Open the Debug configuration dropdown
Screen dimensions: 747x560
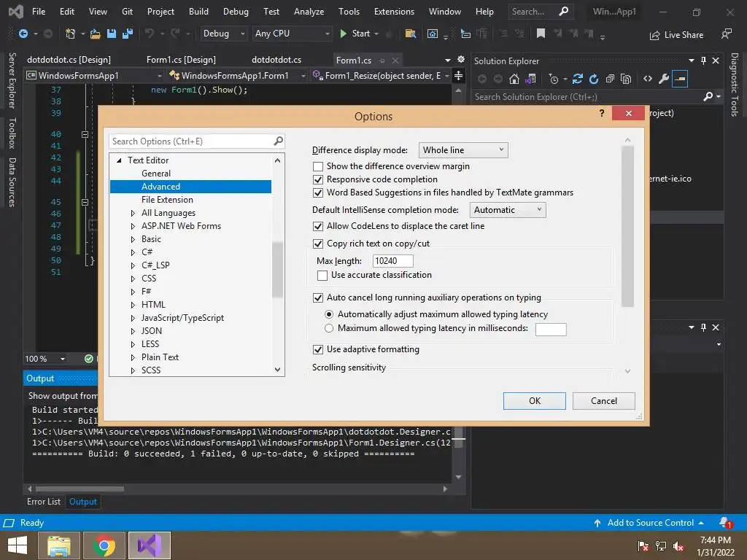[x=223, y=34]
